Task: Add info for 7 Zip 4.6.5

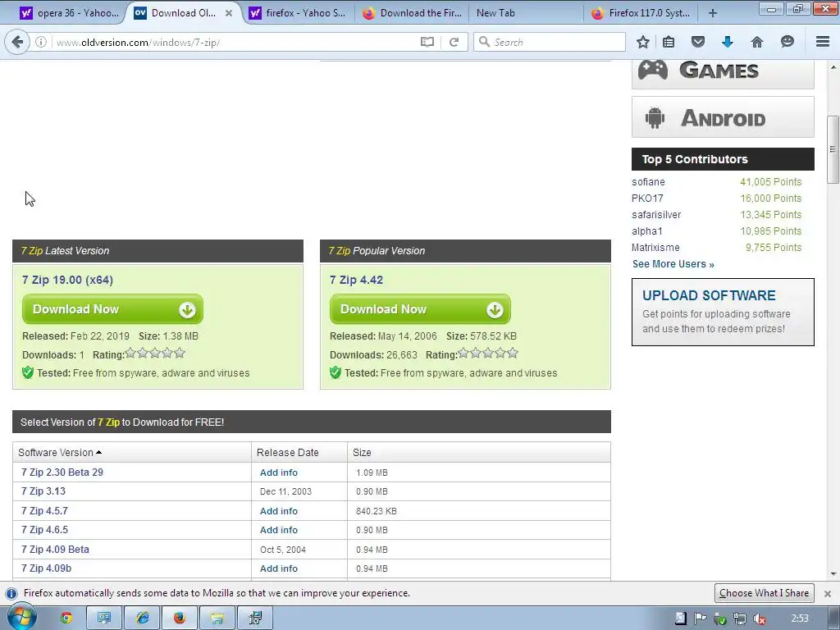Action: tap(279, 530)
